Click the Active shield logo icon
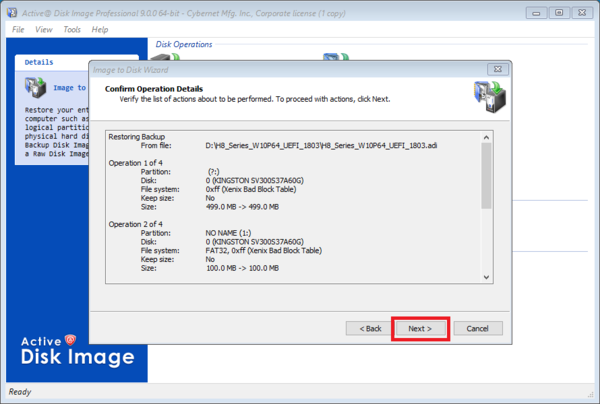This screenshot has height=404, width=600. pyautogui.click(x=70, y=339)
